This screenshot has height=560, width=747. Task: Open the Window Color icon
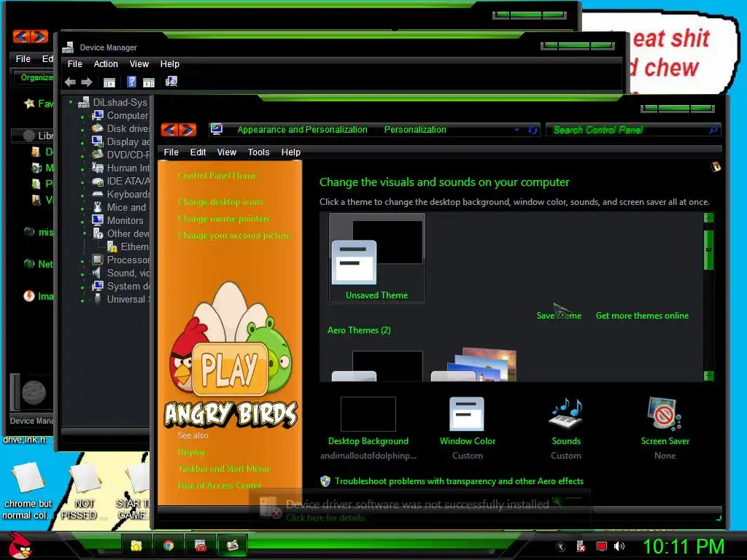point(467,414)
